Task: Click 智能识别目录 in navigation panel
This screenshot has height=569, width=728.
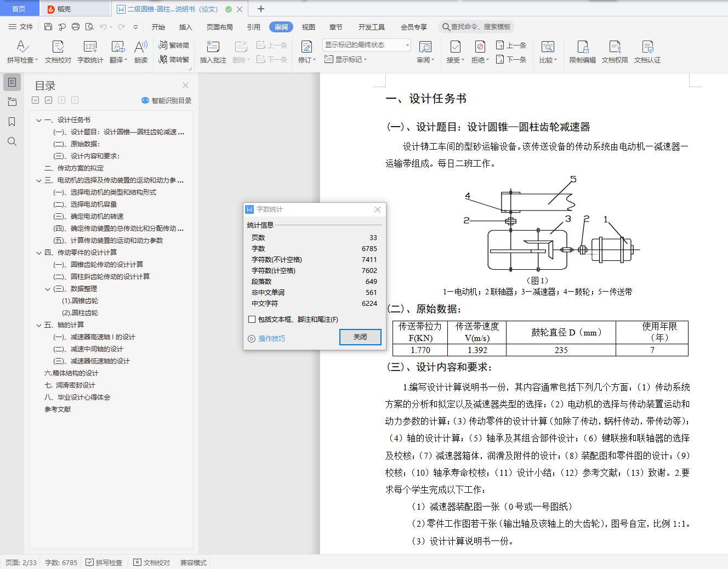Action: 167,100
